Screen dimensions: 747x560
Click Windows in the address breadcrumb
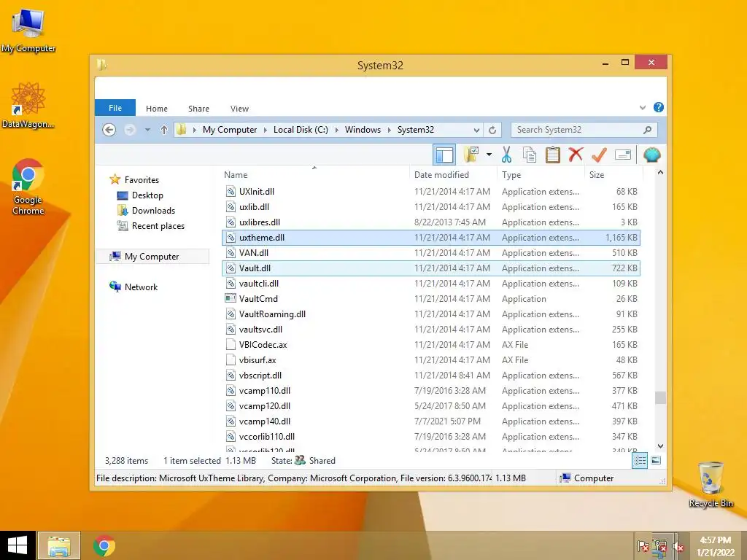363,130
